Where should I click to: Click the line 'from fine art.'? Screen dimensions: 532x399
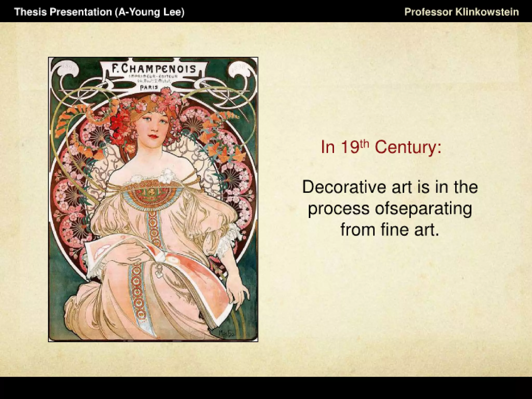(x=390, y=230)
